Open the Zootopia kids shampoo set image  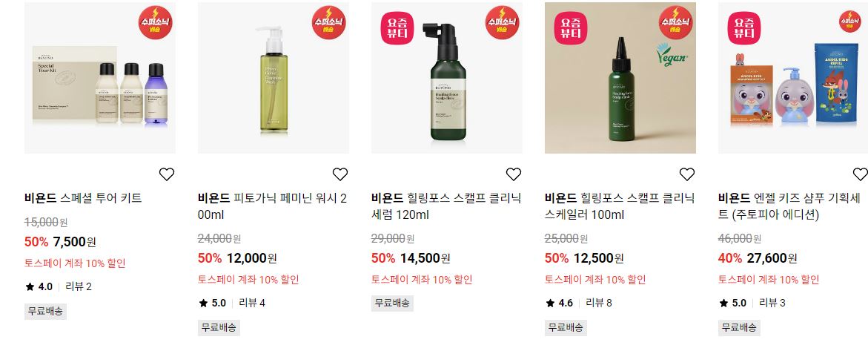[792, 78]
